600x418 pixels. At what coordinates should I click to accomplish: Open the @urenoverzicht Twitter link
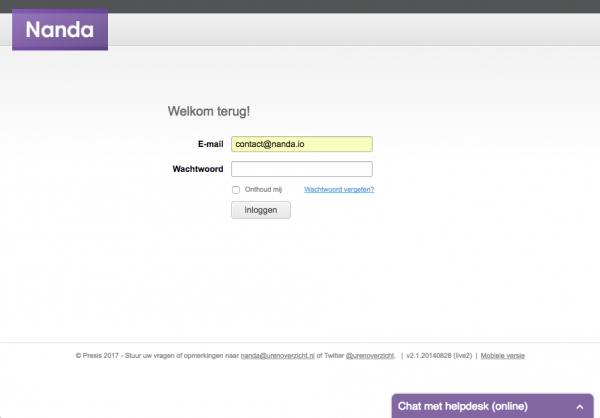pyautogui.click(x=370, y=356)
